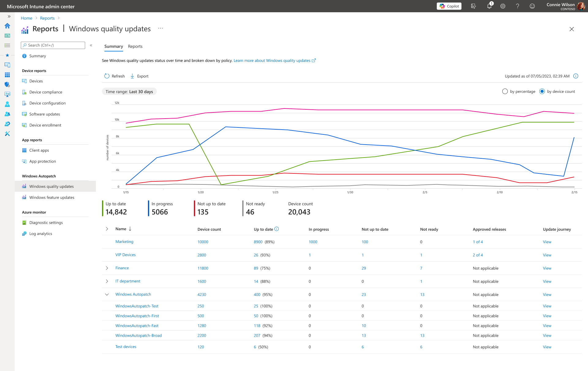Open Devices report in side menu

tap(36, 81)
